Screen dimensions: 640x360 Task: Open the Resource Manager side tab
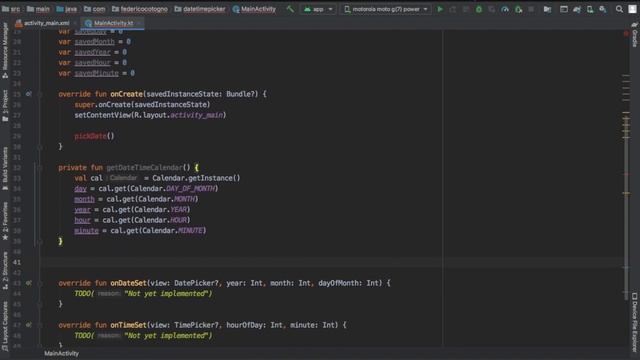(x=5, y=50)
